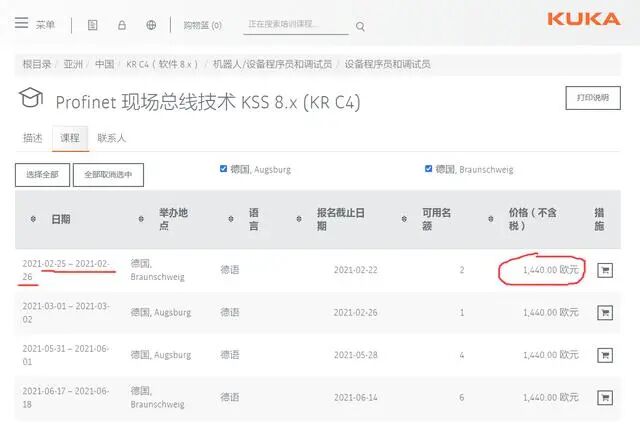Sort by 语言 column arrow icon

(231, 219)
